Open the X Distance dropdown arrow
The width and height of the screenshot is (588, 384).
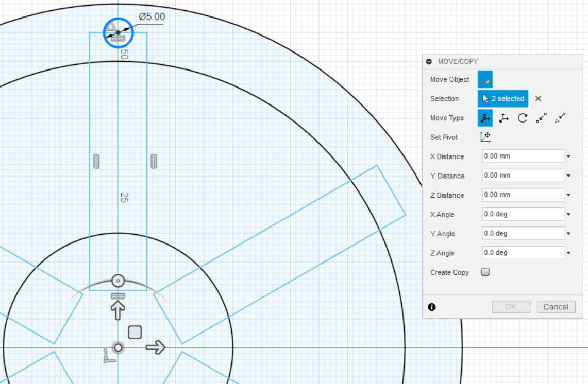pos(568,156)
